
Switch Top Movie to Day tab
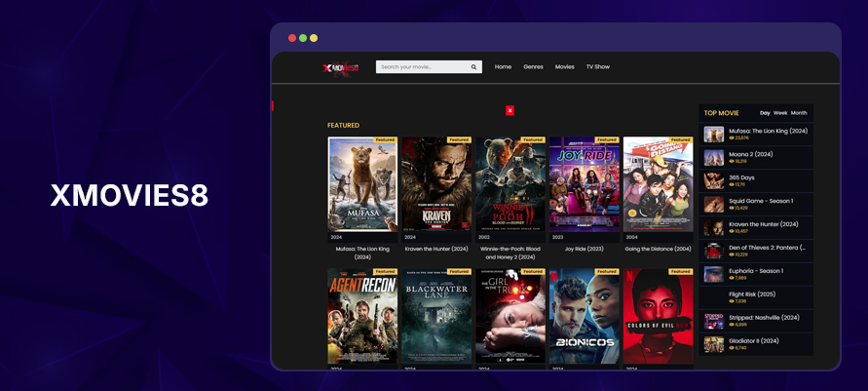click(765, 113)
